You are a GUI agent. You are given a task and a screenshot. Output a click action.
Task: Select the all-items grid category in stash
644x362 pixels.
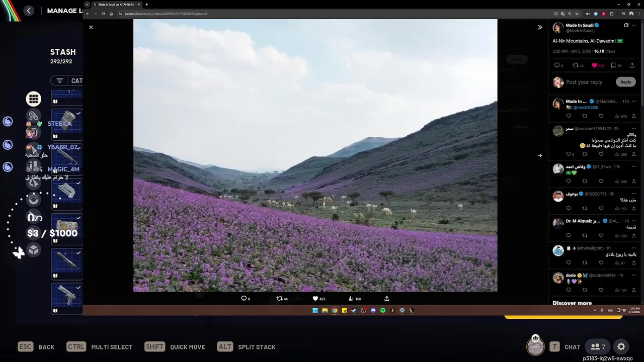34,99
